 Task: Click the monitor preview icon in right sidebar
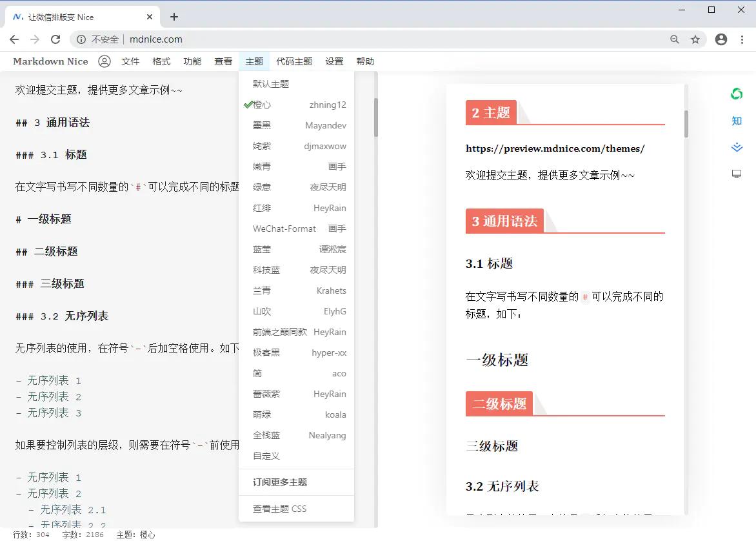[x=736, y=173]
